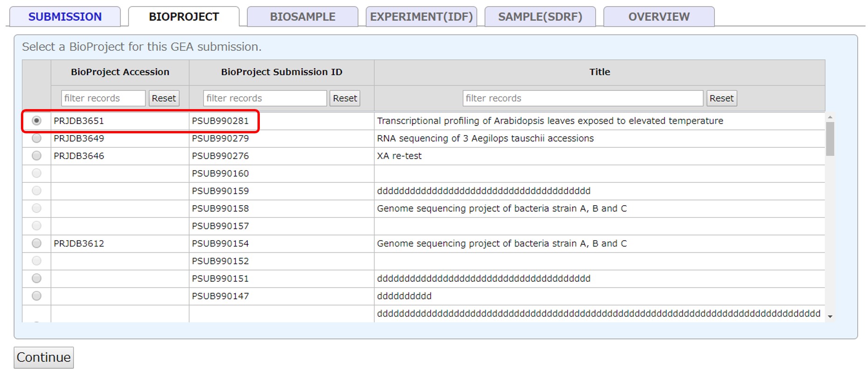
Task: Select radio button for PRJDB3646
Action: point(36,156)
